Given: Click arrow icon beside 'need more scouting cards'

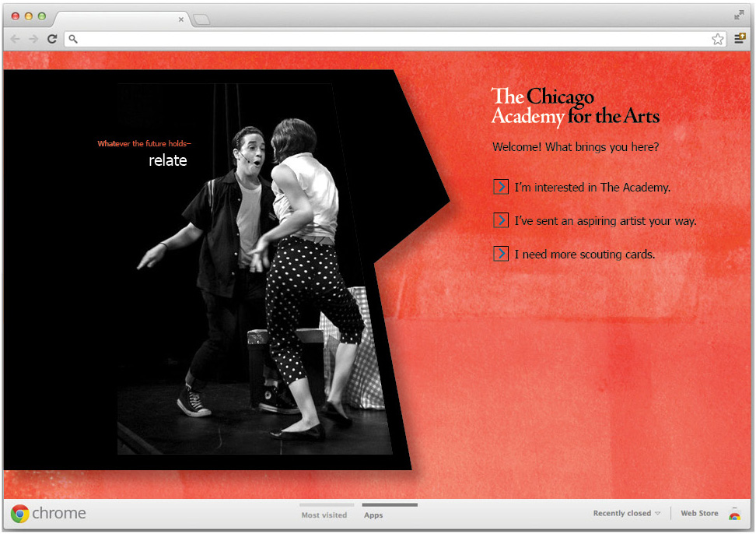Looking at the screenshot, I should (500, 253).
